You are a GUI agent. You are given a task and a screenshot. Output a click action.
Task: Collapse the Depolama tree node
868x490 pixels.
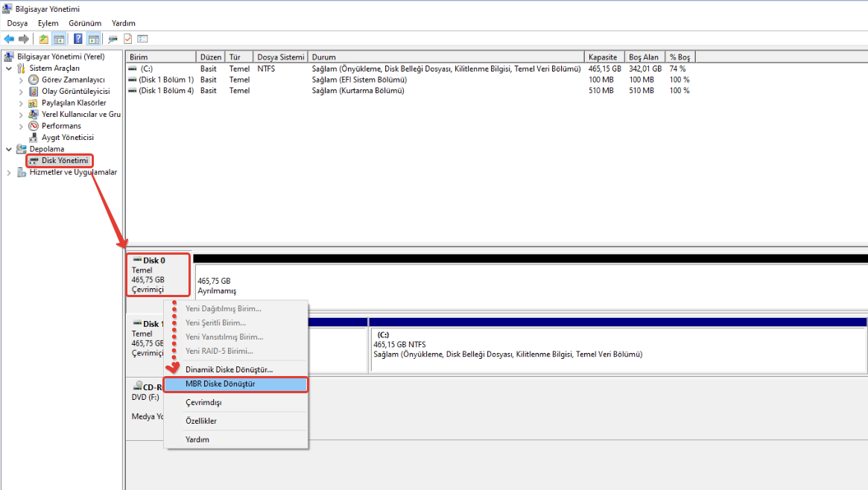point(9,149)
